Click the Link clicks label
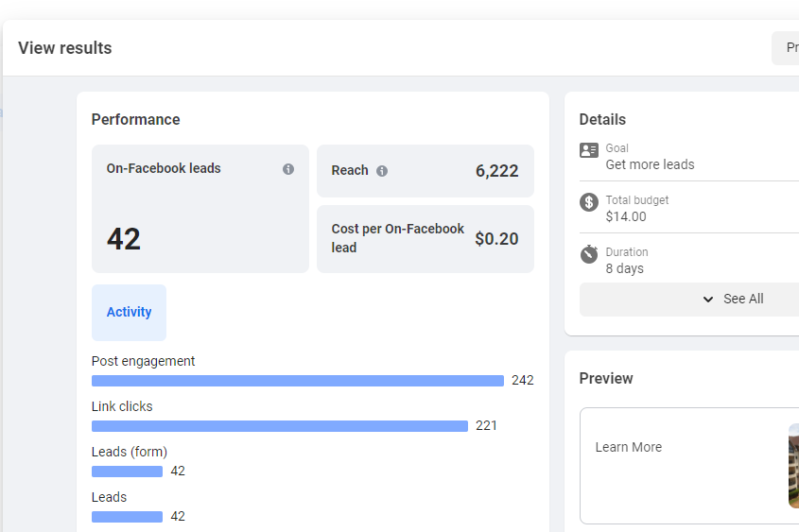799x532 pixels. point(122,406)
